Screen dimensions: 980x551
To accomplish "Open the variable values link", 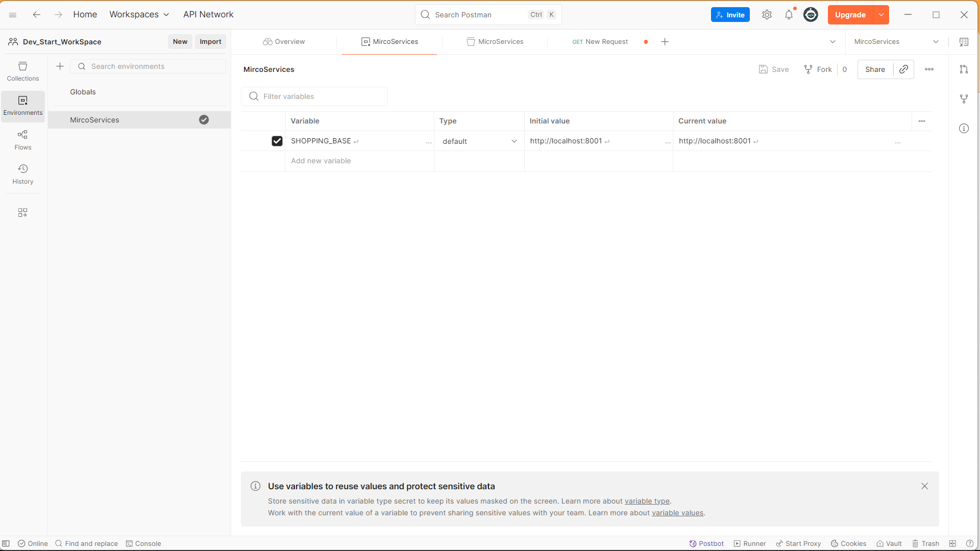I will [677, 513].
